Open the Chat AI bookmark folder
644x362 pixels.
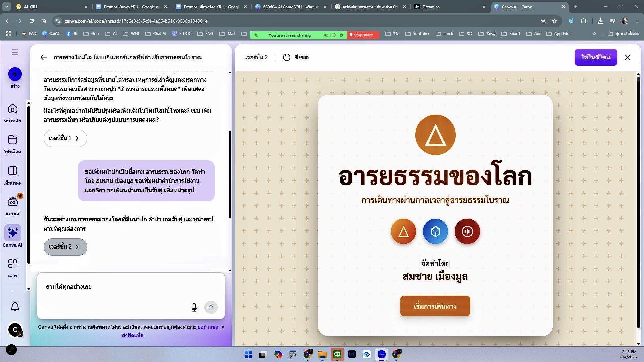coord(156,34)
